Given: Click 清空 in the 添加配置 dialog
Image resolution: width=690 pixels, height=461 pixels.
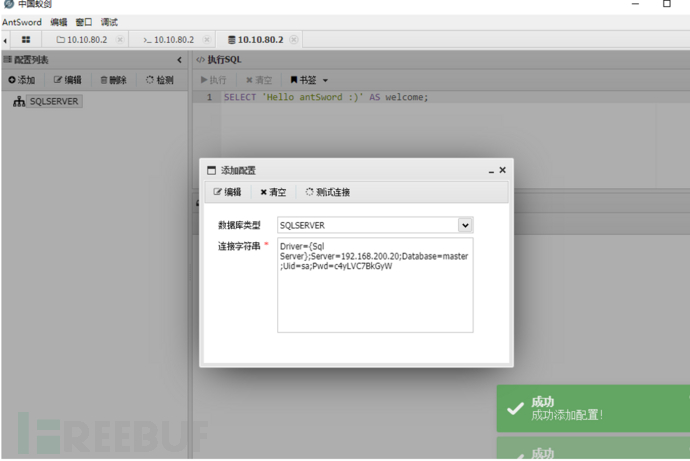Looking at the screenshot, I should [273, 192].
